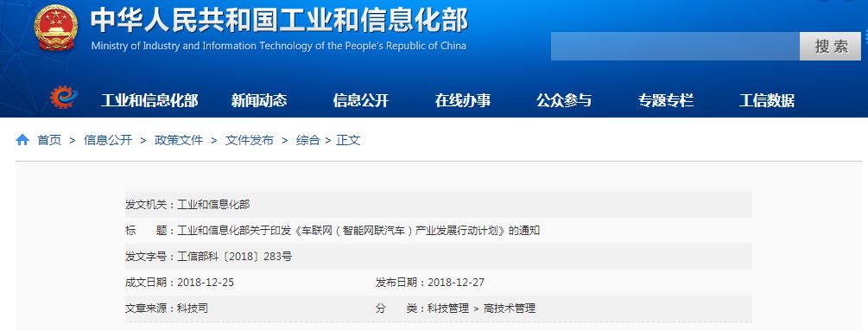Open the 公众参与 menu
The height and width of the screenshot is (331, 868).
[564, 101]
